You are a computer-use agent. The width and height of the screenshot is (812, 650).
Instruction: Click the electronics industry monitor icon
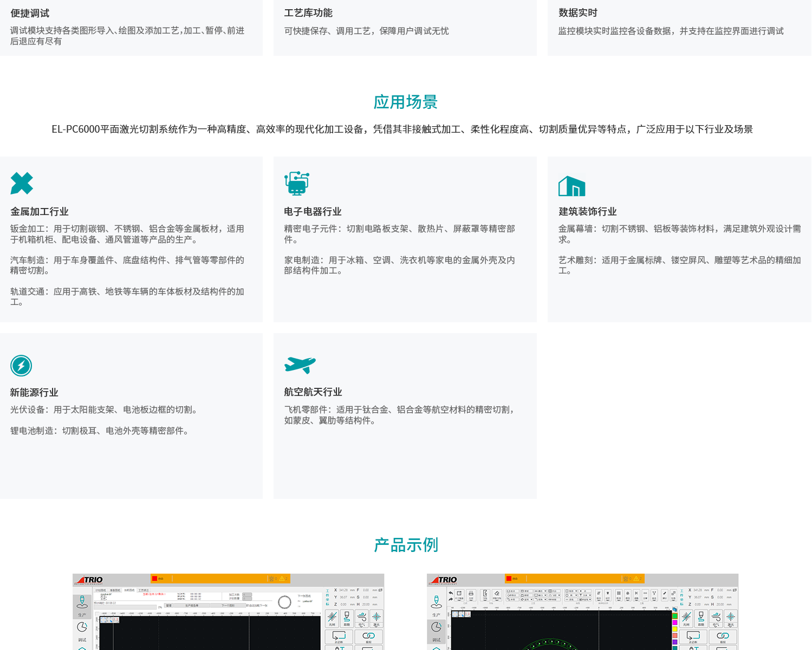[297, 183]
